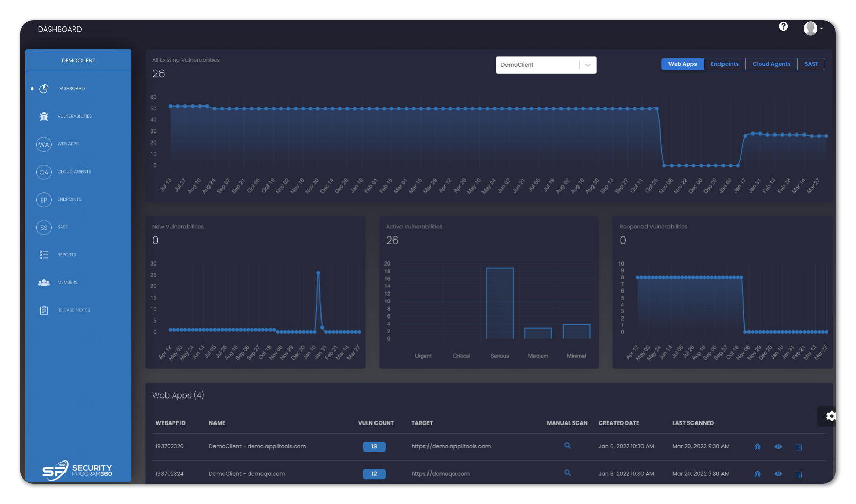Click bug icon in demoqa.com row
856x504 pixels.
point(758,474)
